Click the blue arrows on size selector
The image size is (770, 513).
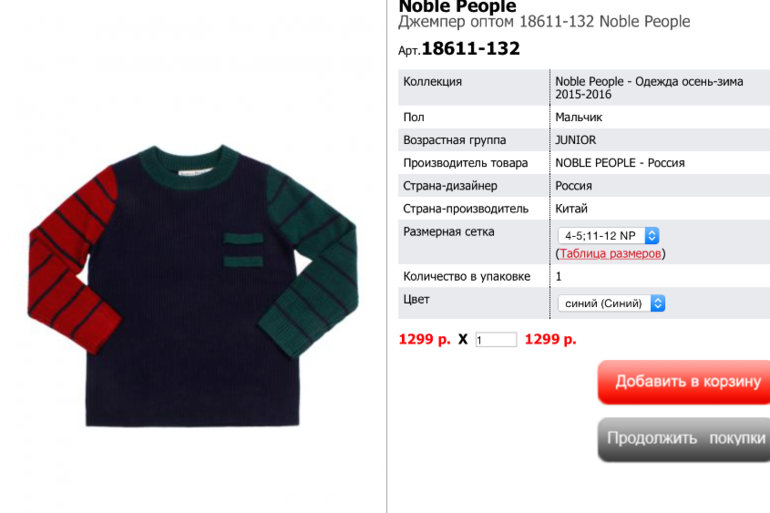[x=652, y=236]
